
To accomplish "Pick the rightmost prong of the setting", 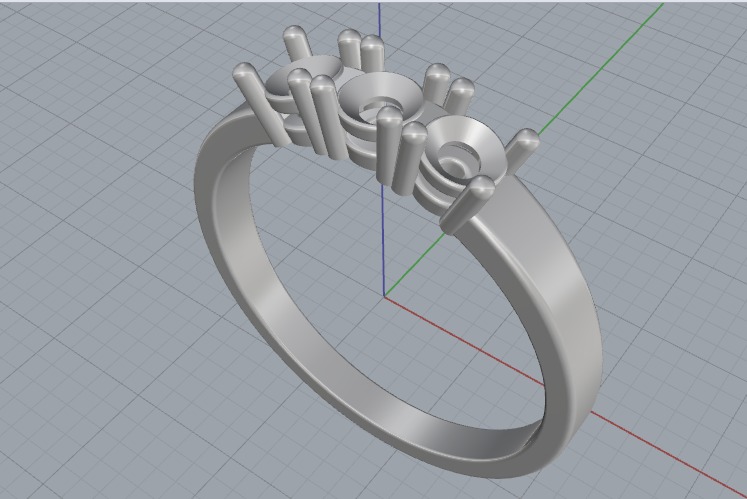I will point(521,150).
